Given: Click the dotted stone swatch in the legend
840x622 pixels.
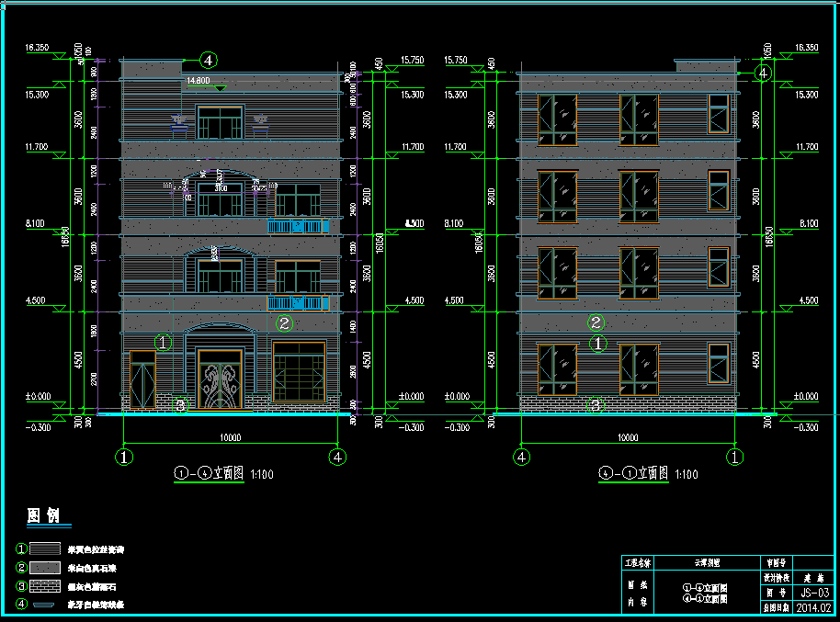Looking at the screenshot, I should (45, 567).
